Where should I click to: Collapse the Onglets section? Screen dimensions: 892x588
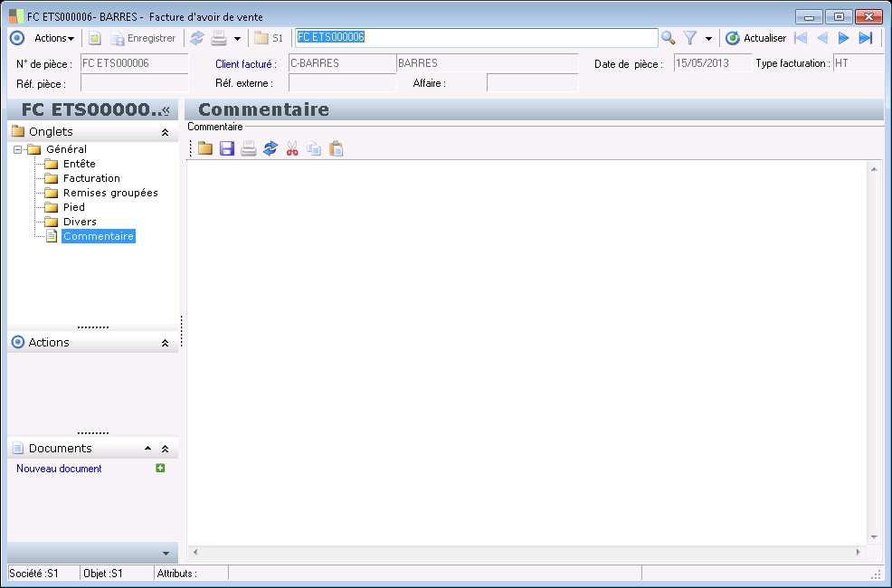click(165, 132)
